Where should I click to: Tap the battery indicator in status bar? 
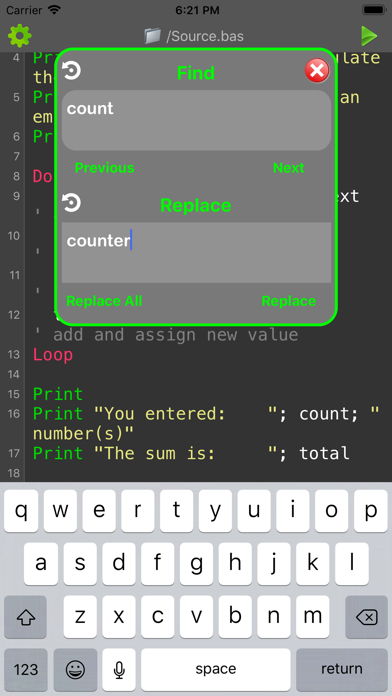[373, 9]
